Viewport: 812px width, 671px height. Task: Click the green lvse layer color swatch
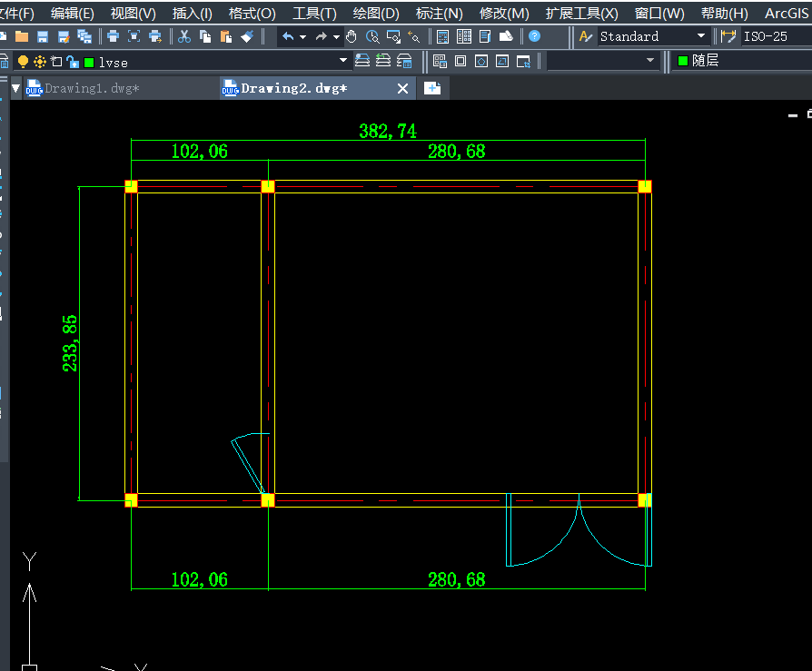(89, 63)
